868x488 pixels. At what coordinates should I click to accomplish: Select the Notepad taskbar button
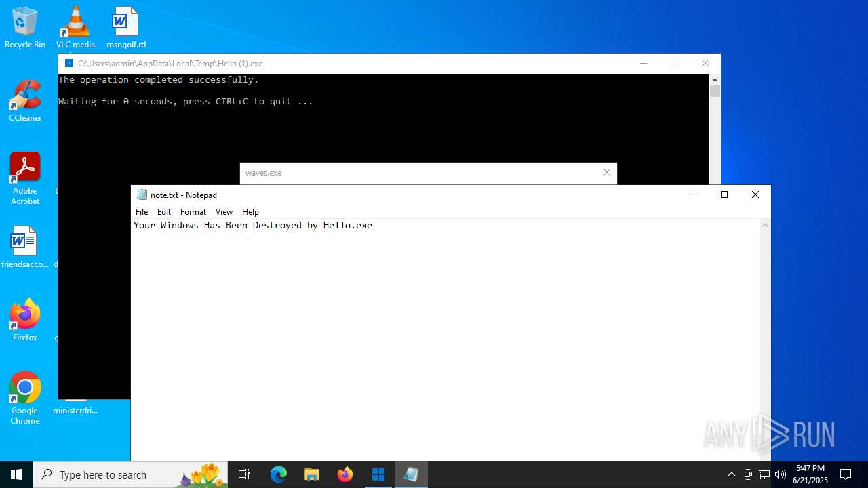click(x=411, y=474)
